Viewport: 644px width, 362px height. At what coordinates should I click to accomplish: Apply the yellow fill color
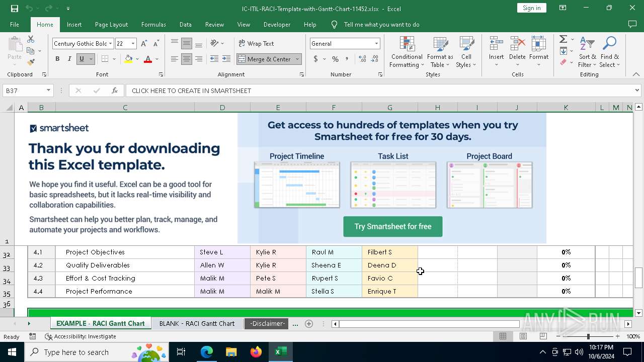tap(128, 59)
